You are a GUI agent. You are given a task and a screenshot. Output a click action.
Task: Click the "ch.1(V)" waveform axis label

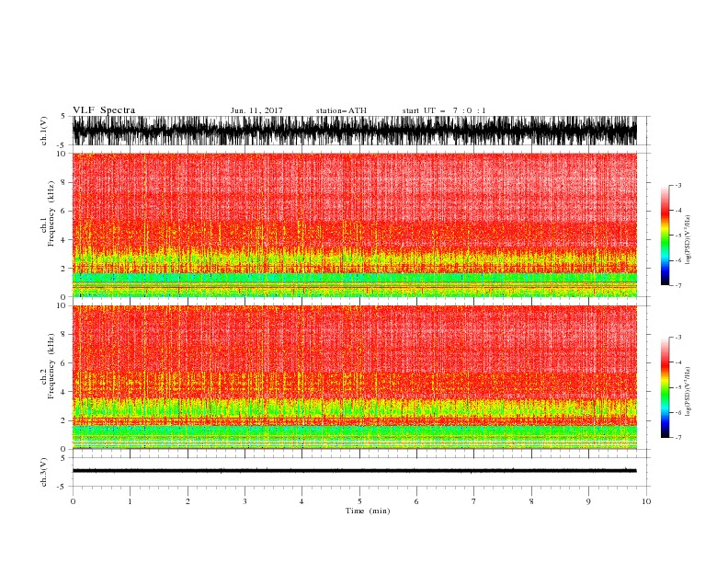44,131
